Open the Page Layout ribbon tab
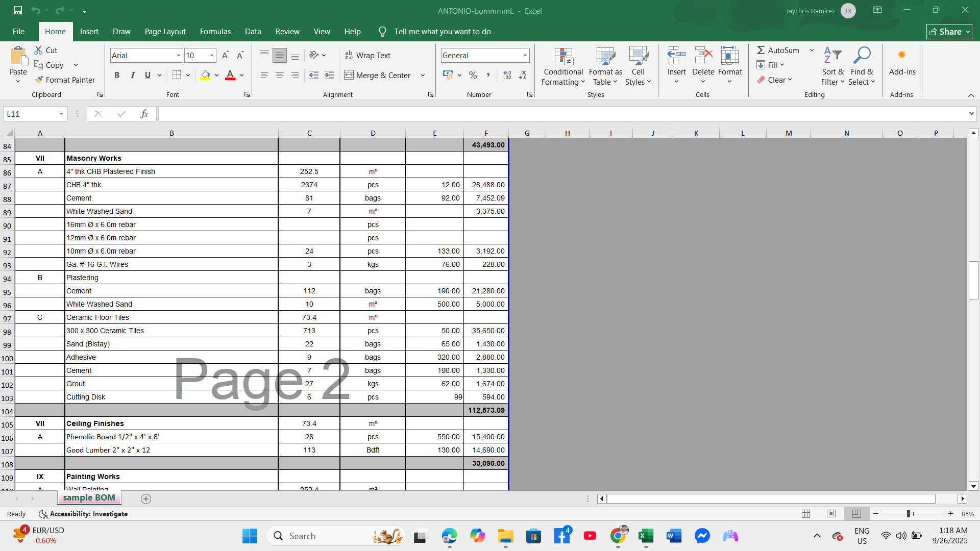The image size is (980, 551). click(165, 31)
